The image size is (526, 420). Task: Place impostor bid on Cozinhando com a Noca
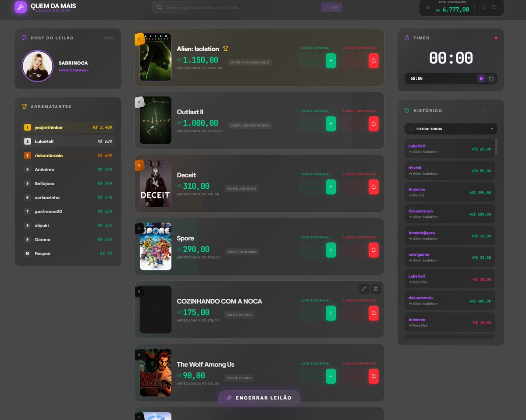point(373,313)
